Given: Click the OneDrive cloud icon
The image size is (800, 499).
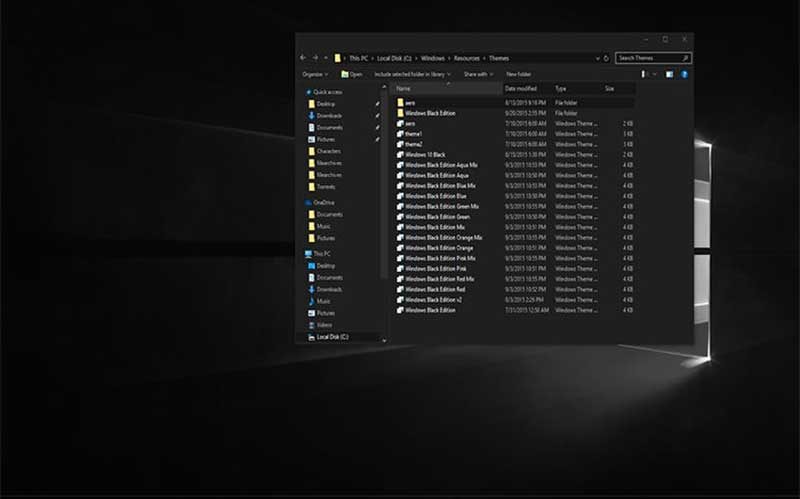Looking at the screenshot, I should tap(308, 203).
